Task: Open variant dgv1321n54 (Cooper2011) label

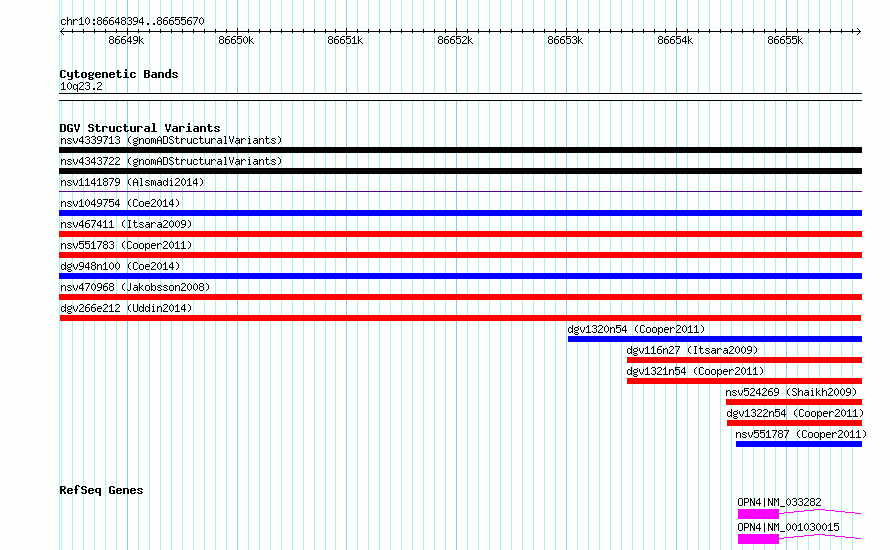Action: pyautogui.click(x=695, y=371)
